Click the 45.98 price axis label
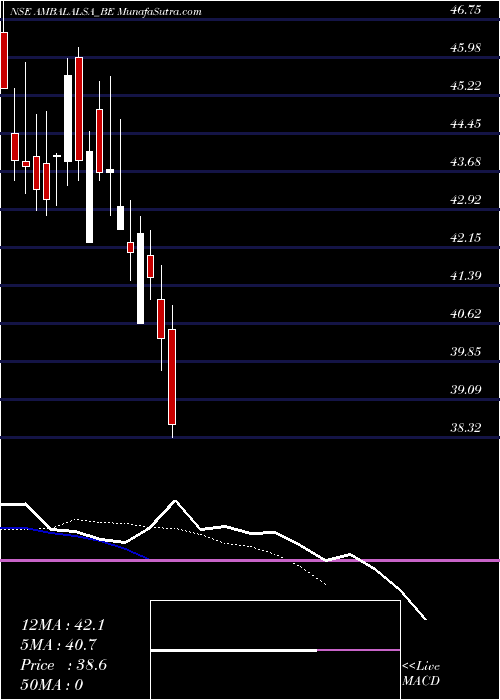Image resolution: width=500 pixels, height=700 pixels. coord(466,48)
